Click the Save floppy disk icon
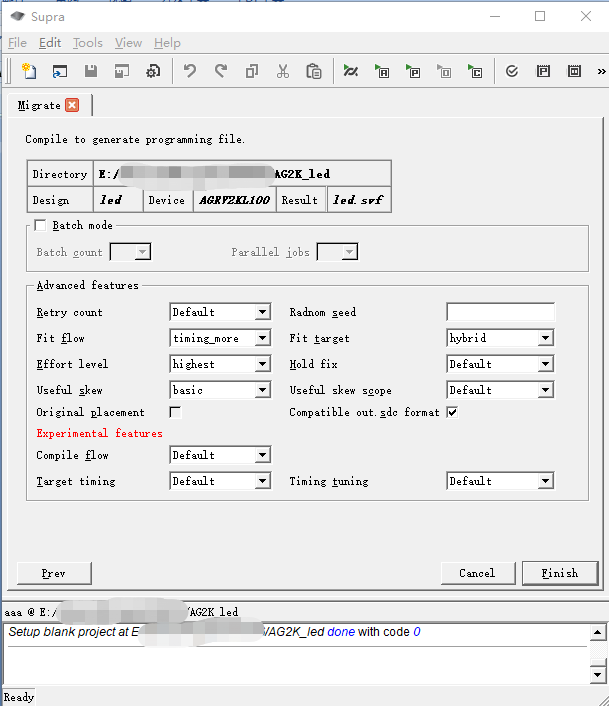The width and height of the screenshot is (609, 706). tap(91, 71)
